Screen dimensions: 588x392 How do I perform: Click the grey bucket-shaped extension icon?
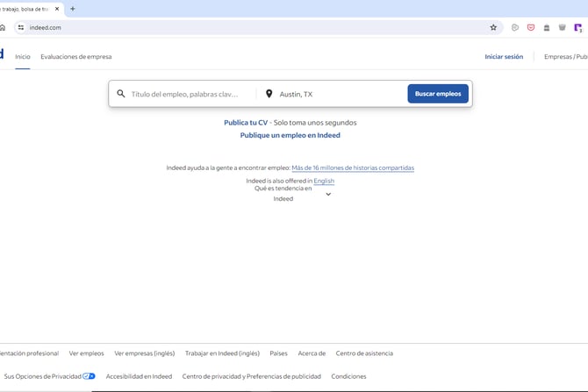click(563, 27)
